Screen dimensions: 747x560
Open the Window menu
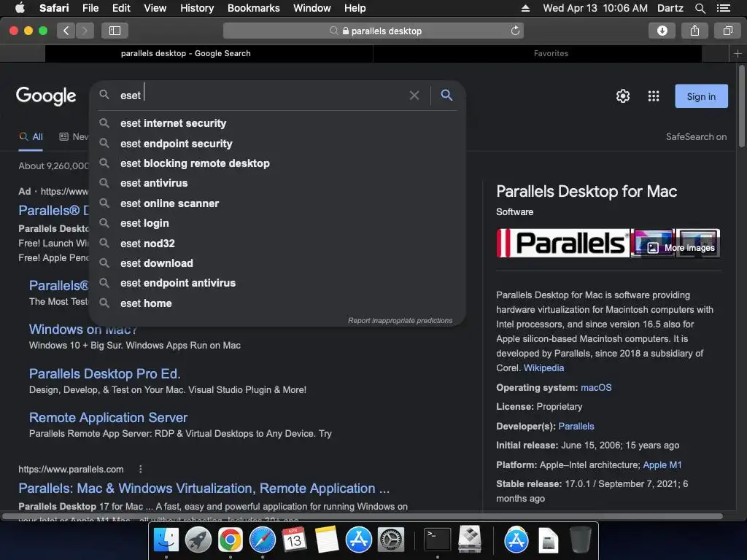(311, 8)
